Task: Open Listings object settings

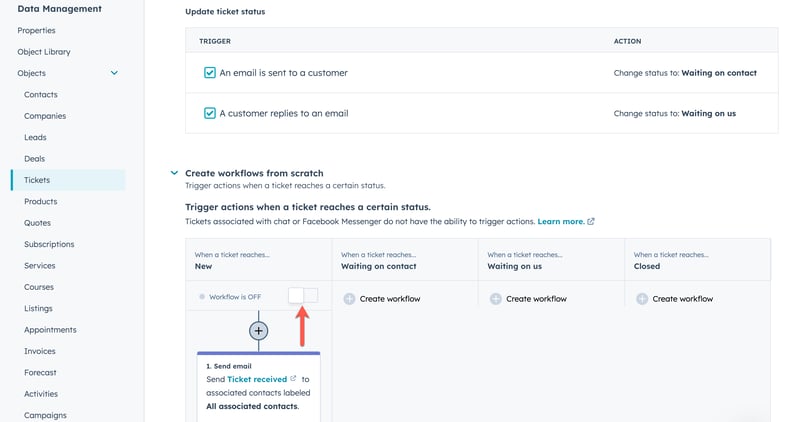Action: coord(38,309)
